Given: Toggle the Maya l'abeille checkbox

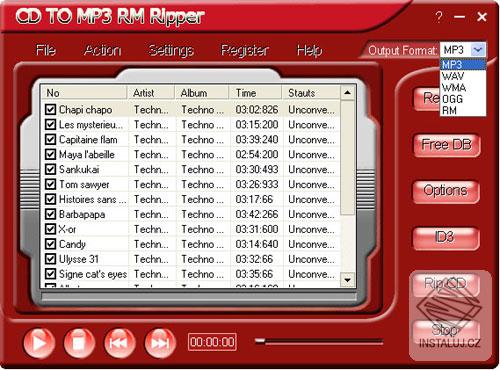Looking at the screenshot, I should tap(50, 154).
